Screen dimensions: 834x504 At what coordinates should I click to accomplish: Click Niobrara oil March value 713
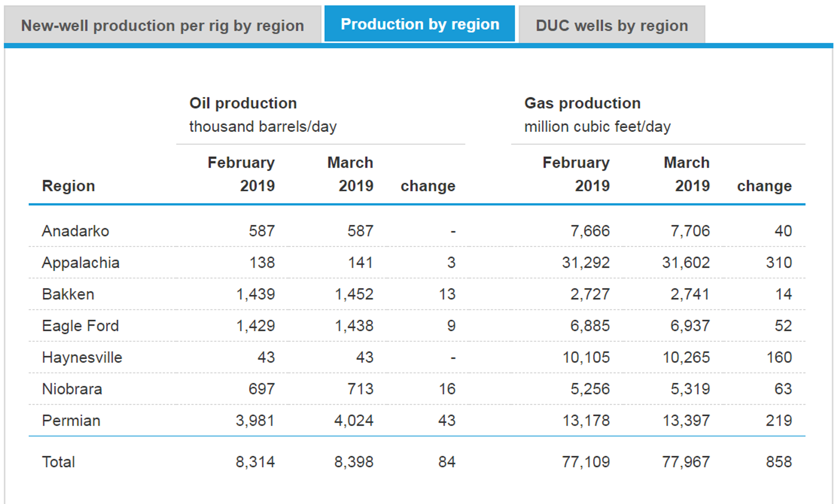(x=361, y=389)
